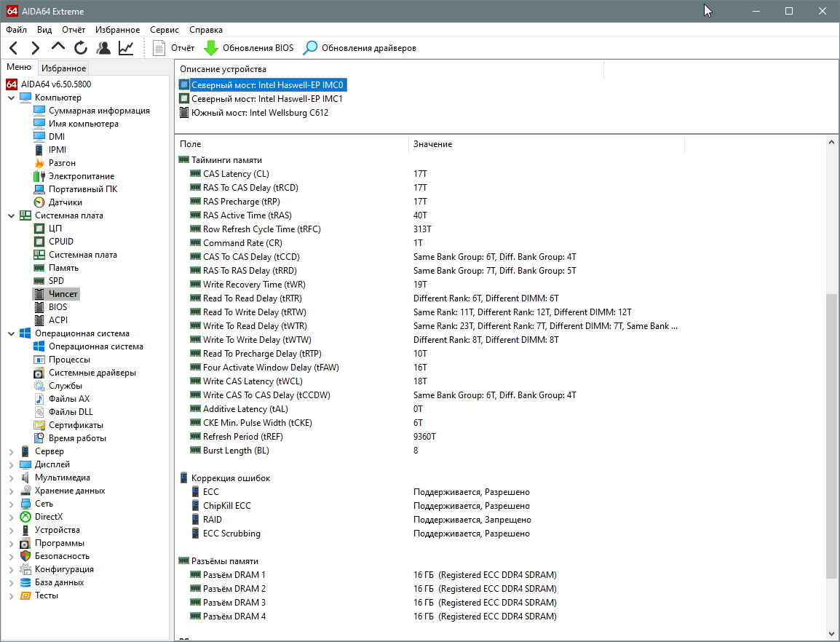Screen dimensions: 840x642
Task: Open the Избранное menu in menu bar
Action: pyautogui.click(x=117, y=30)
